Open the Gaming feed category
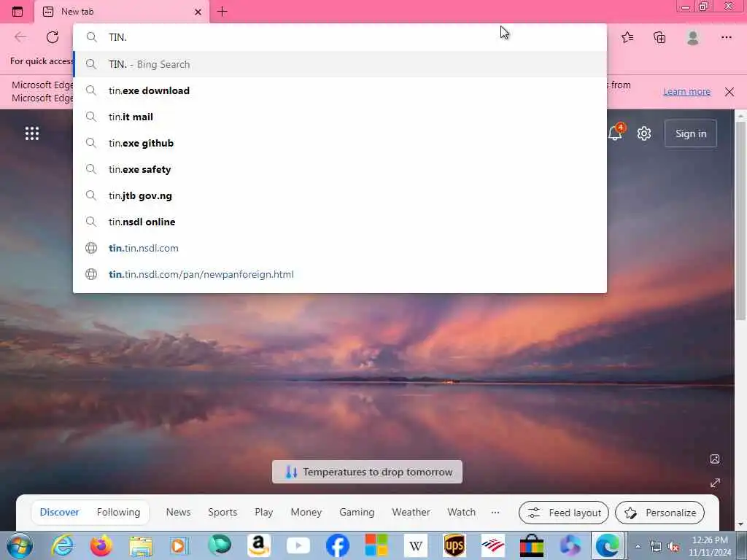This screenshot has height=560, width=747. click(357, 513)
